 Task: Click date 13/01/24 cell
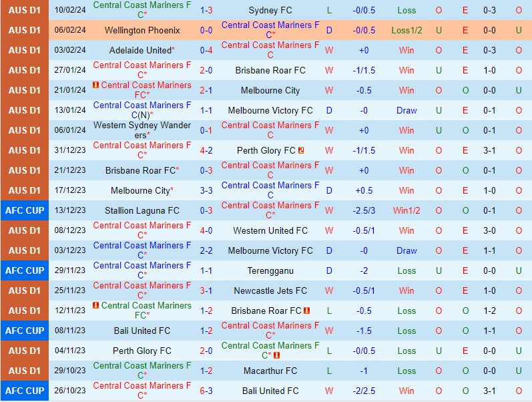coord(70,110)
